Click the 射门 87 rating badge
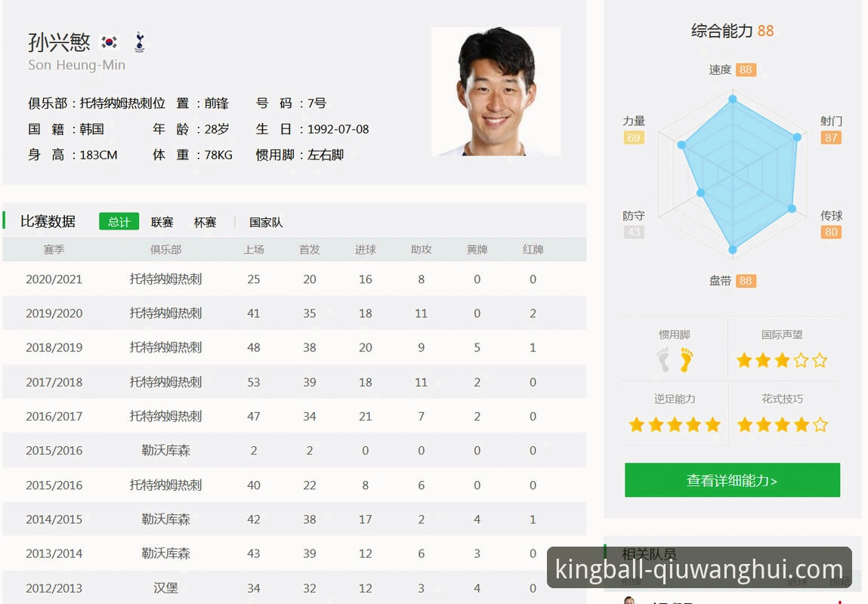 [831, 137]
